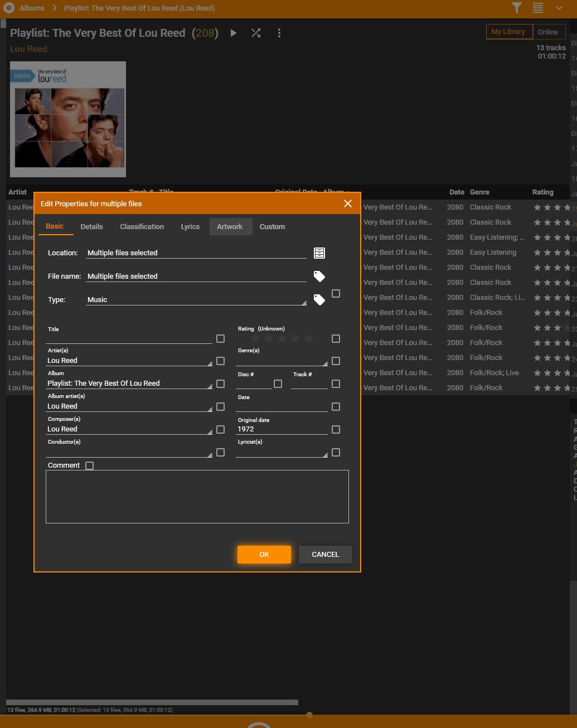Expand the Type dropdown showing Music
This screenshot has width=577, height=728.
(x=304, y=303)
